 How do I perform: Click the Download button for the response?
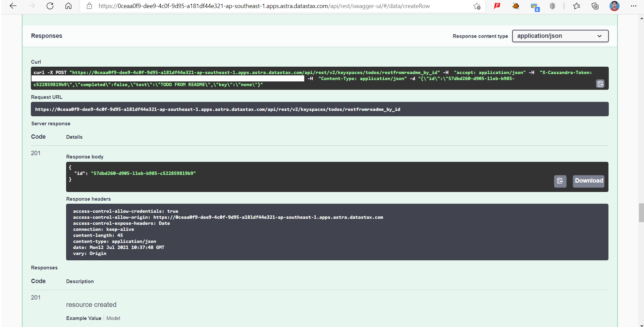(588, 181)
